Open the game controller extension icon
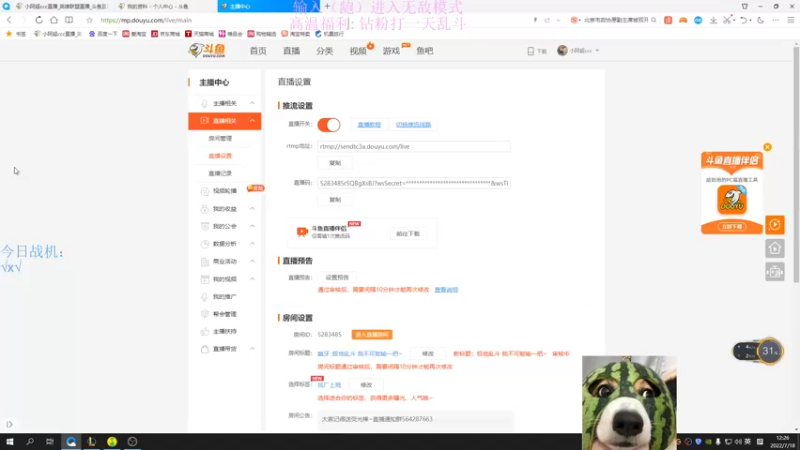 tap(683, 20)
